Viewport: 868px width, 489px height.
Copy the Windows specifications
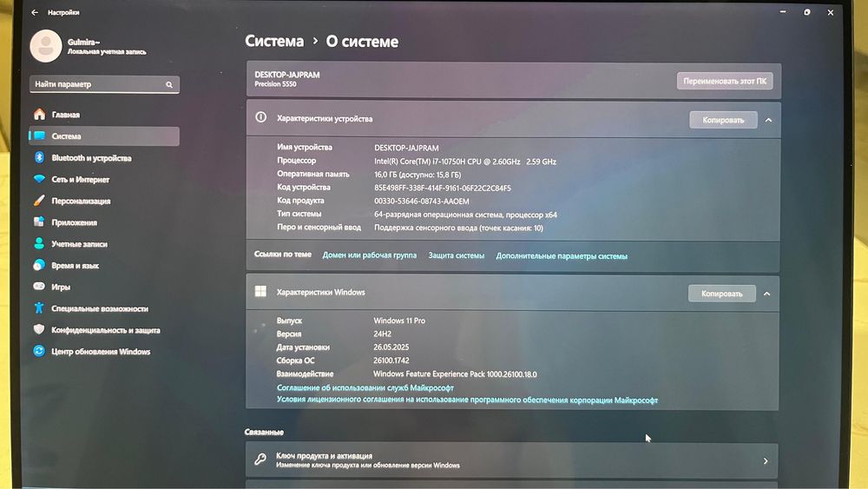tap(722, 294)
